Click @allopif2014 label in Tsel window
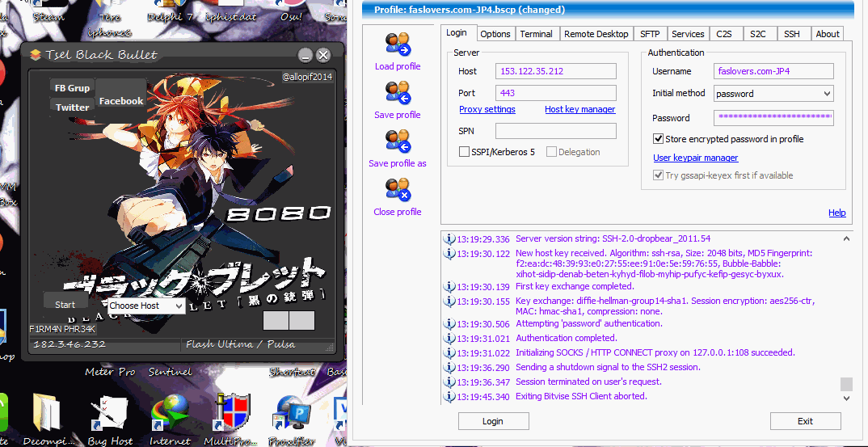 pyautogui.click(x=307, y=77)
